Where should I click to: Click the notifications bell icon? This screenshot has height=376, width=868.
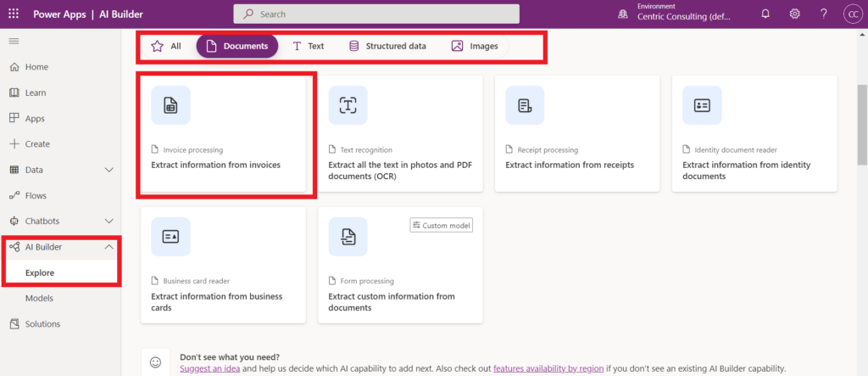[x=765, y=14]
